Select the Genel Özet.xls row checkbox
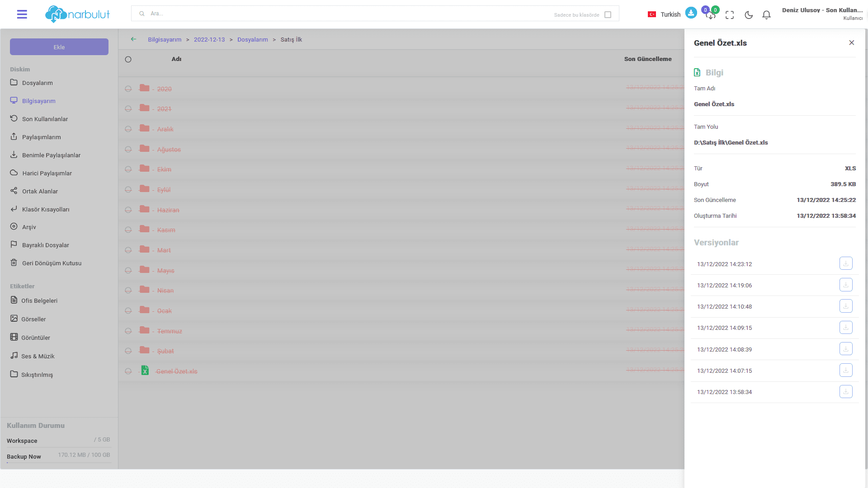 [x=128, y=371]
